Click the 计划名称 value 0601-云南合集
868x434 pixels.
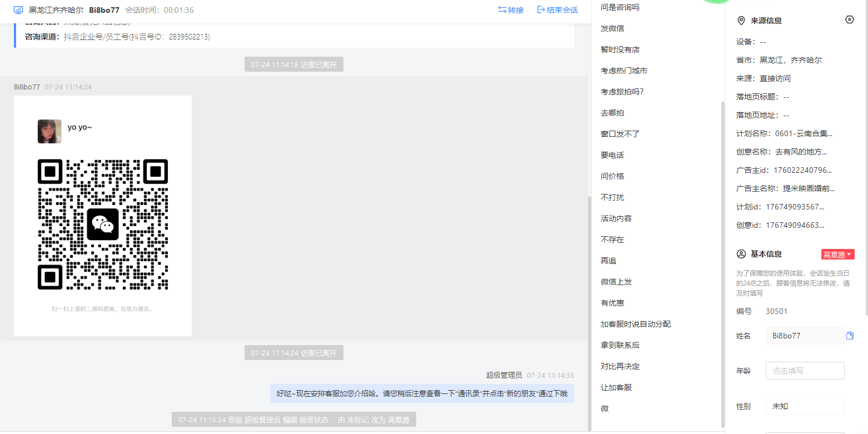tap(804, 133)
